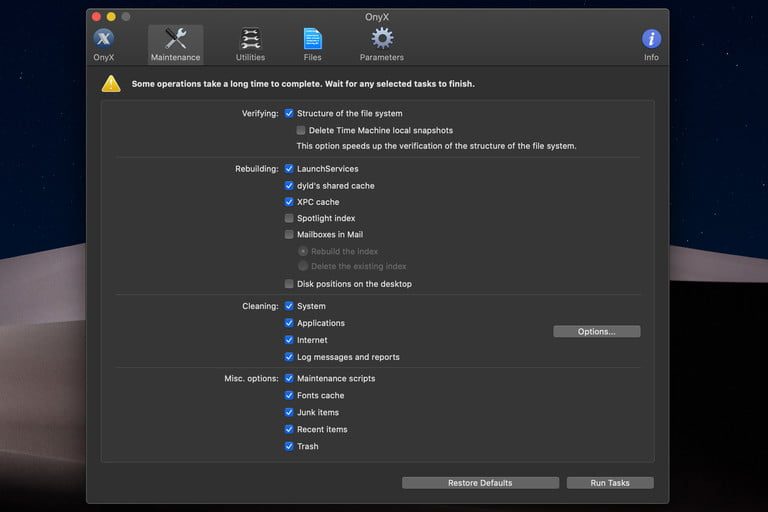Minimize the OnyX window with yellow button
Screen dimensions: 768x512
pyautogui.click(x=111, y=17)
